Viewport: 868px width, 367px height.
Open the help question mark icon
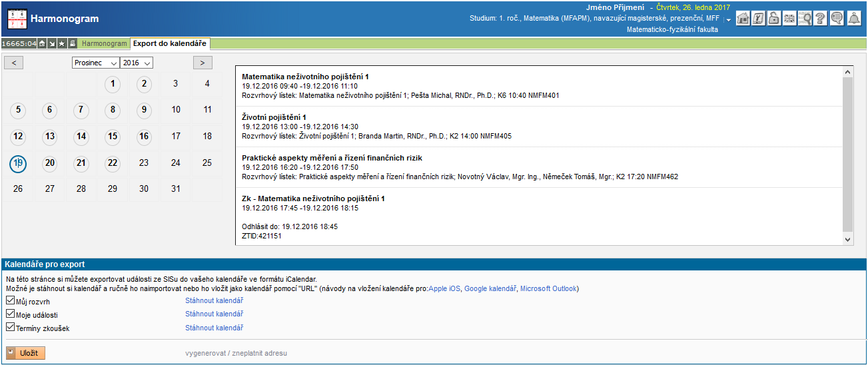(x=821, y=19)
